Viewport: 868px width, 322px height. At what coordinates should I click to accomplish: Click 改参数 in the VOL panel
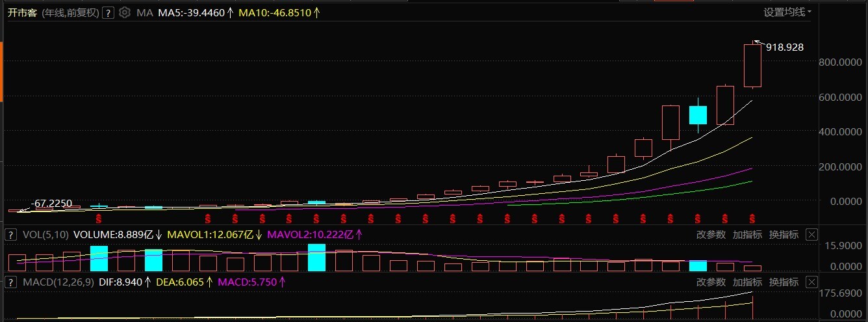point(711,234)
